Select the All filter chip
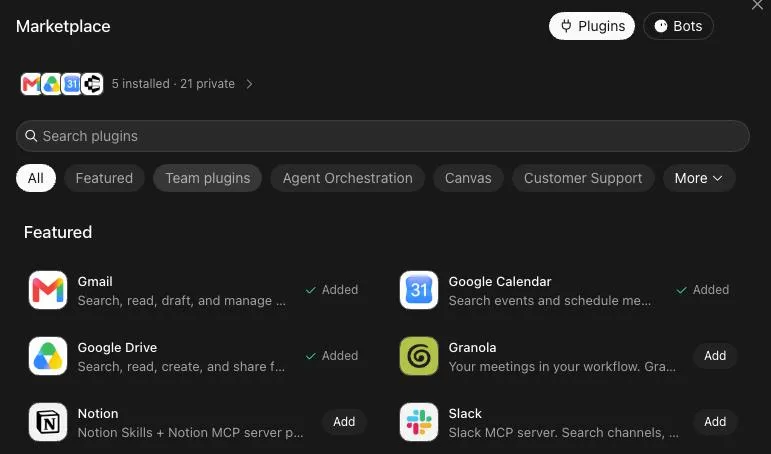Screen dimensions: 771x454 [x=35, y=178]
